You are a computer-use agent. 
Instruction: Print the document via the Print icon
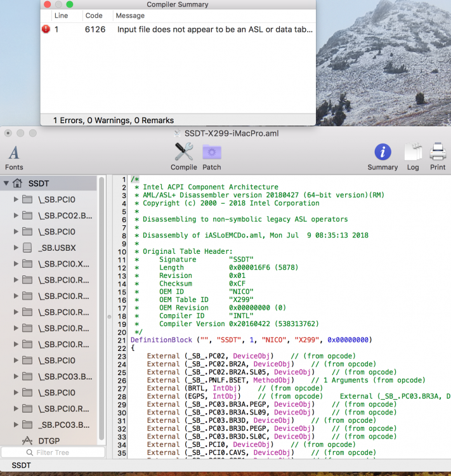pos(438,157)
